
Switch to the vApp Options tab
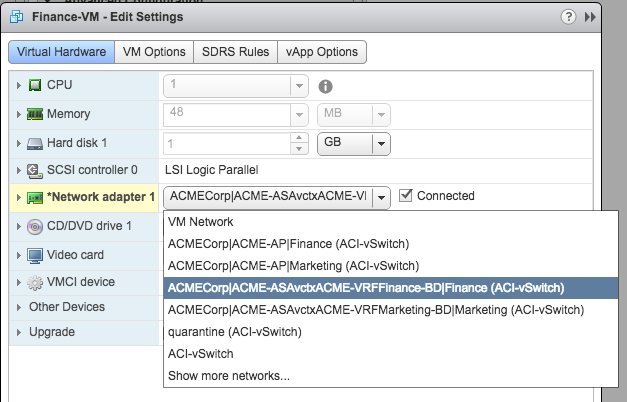322,52
